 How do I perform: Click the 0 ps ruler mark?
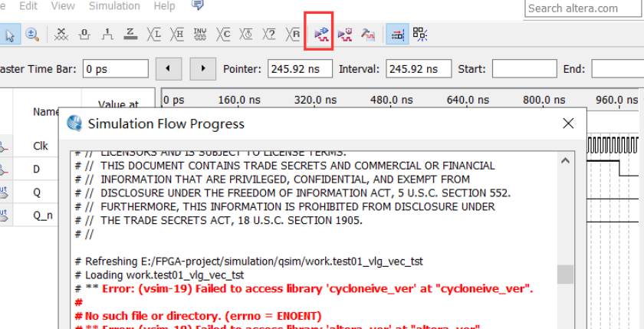click(175, 100)
